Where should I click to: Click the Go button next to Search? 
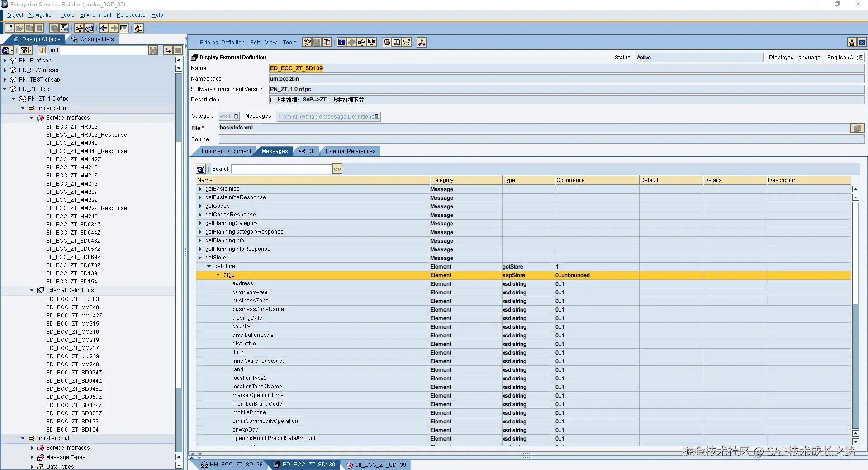pos(337,169)
